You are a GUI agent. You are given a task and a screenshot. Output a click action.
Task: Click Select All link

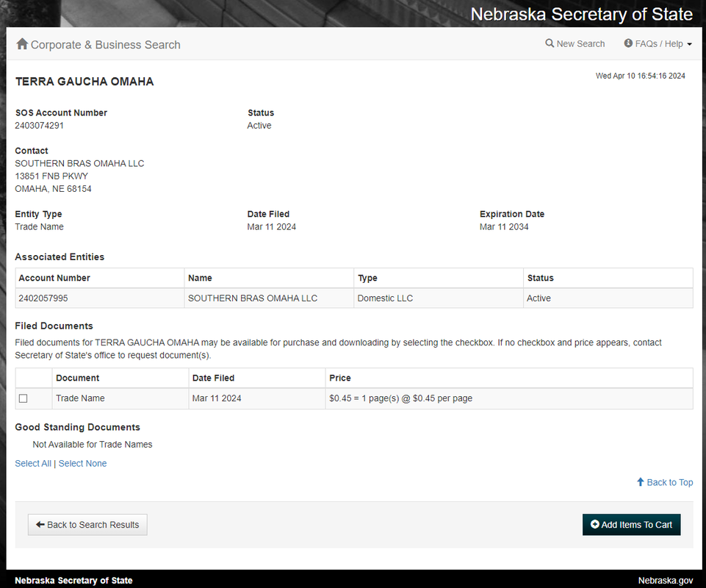[x=33, y=463]
